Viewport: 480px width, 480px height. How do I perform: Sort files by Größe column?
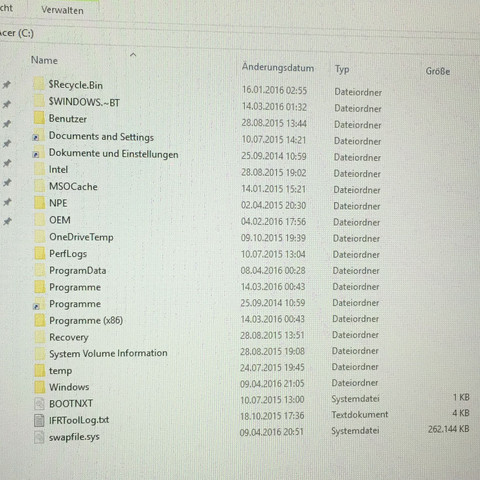click(438, 71)
